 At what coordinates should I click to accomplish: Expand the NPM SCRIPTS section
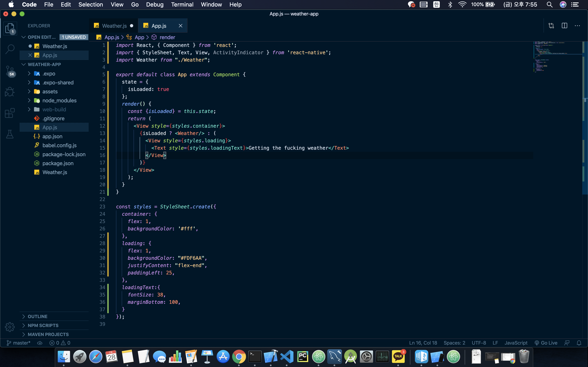pyautogui.click(x=43, y=325)
